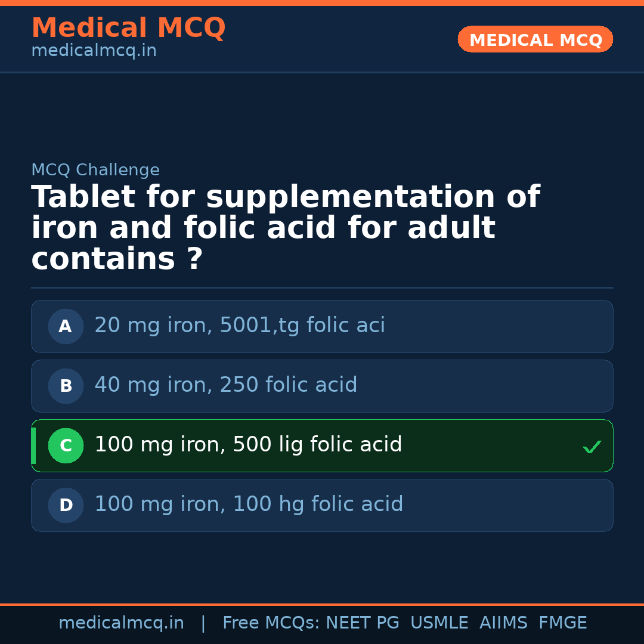Click the orange MEDICAL MCQ badge
The image size is (644, 644).
pos(535,39)
